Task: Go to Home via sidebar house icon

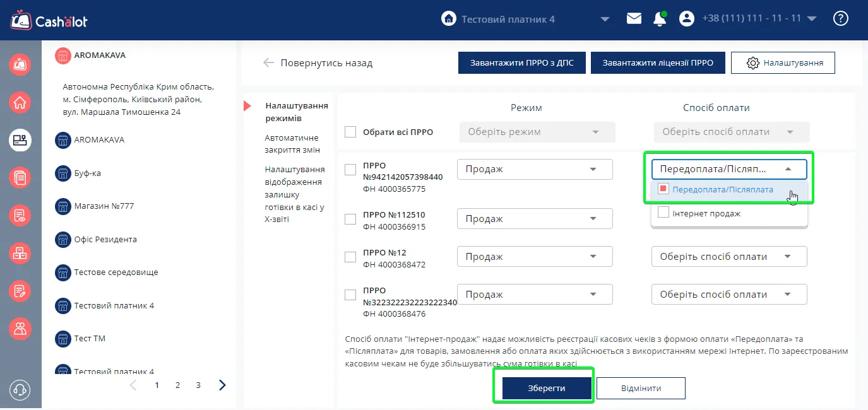Action: point(20,102)
